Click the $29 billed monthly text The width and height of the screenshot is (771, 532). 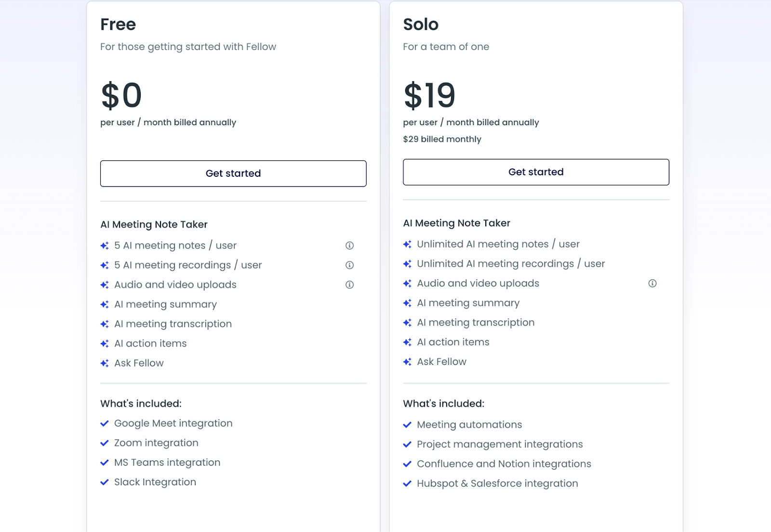442,139
